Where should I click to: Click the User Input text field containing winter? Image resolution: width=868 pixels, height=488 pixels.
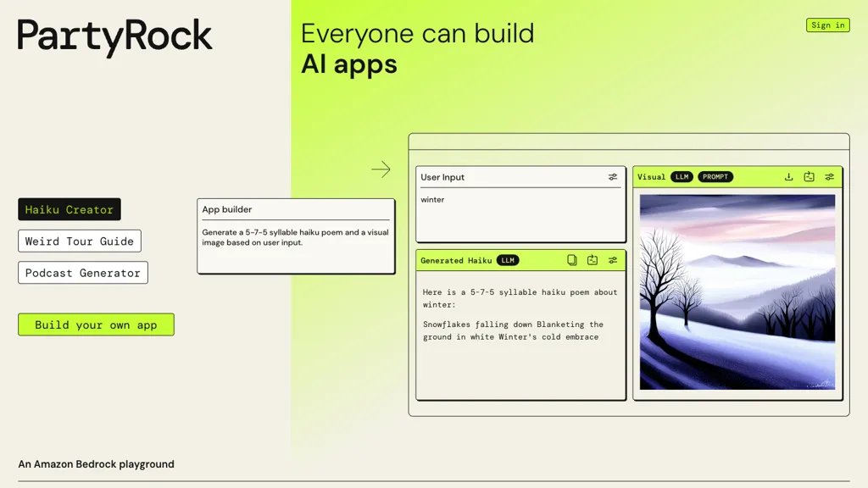coord(520,212)
